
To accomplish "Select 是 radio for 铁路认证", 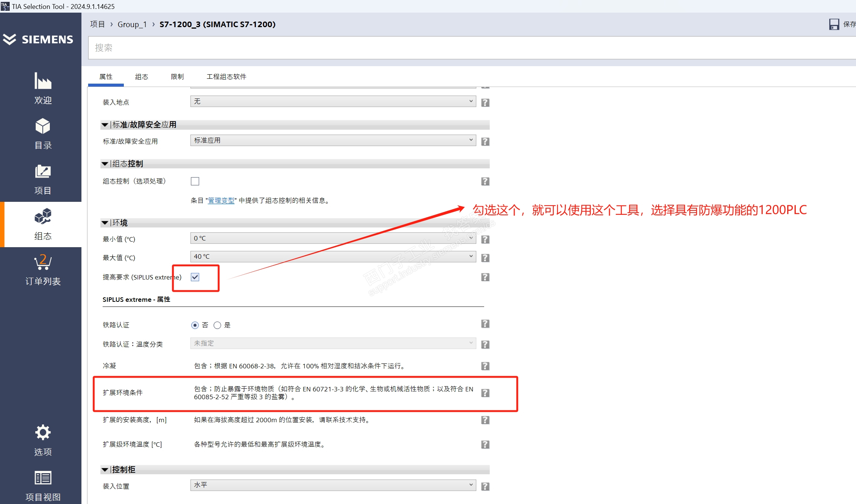I will 218,325.
